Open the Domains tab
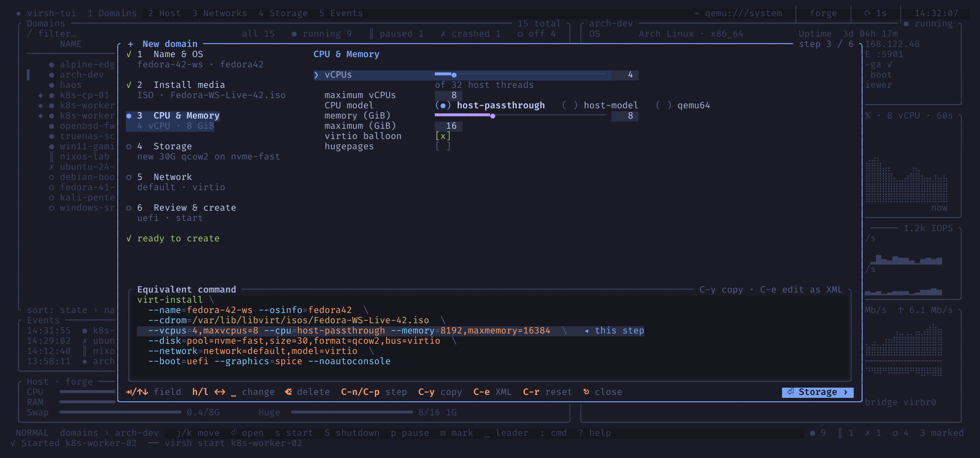 point(112,13)
